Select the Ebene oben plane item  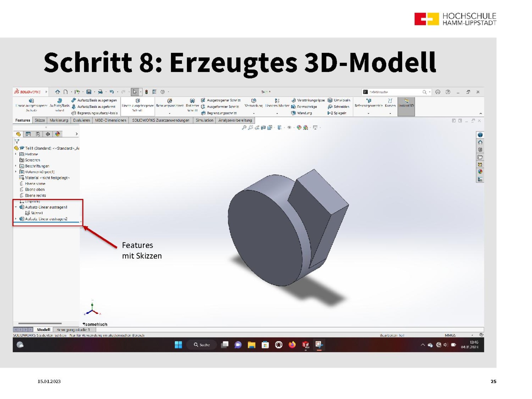tap(35, 190)
